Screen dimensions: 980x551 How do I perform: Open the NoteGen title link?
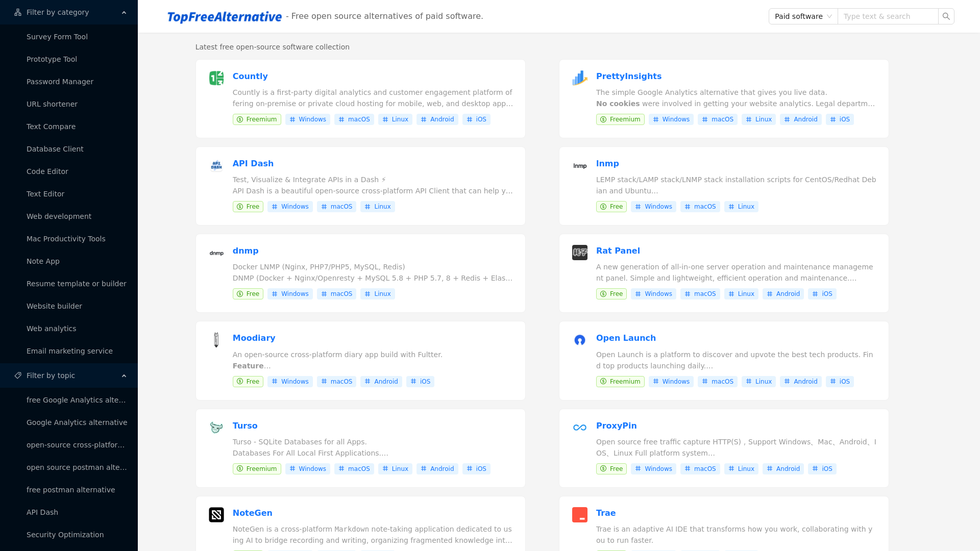253,513
